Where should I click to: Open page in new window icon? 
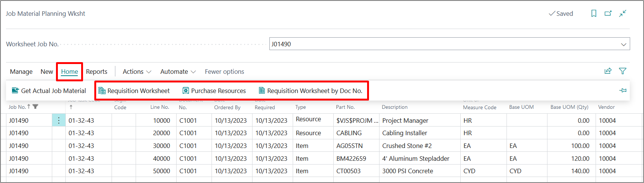(x=608, y=14)
